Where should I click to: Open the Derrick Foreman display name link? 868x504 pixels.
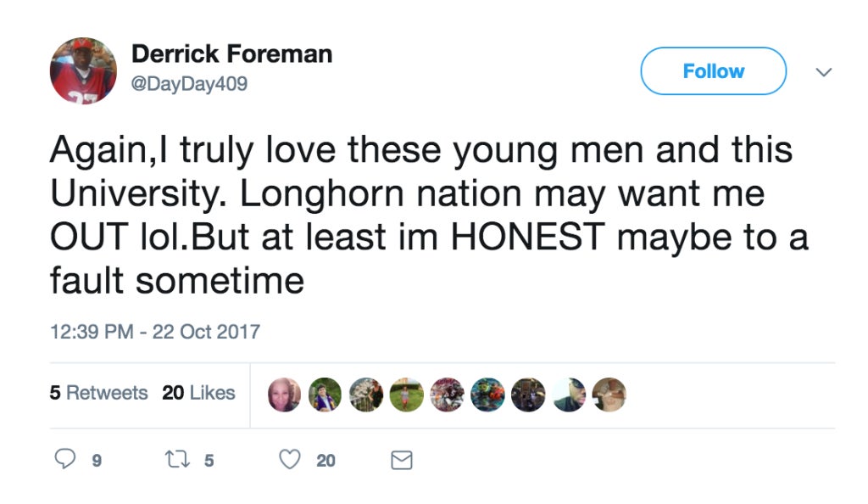point(232,53)
